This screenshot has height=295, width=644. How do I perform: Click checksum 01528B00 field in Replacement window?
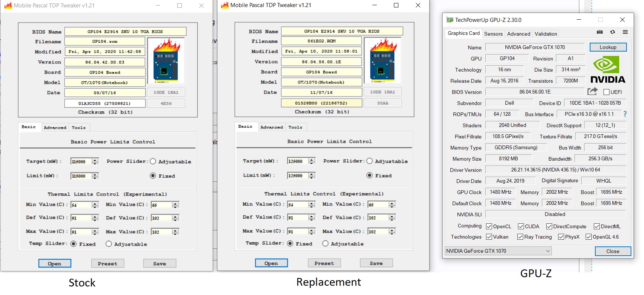tap(321, 103)
